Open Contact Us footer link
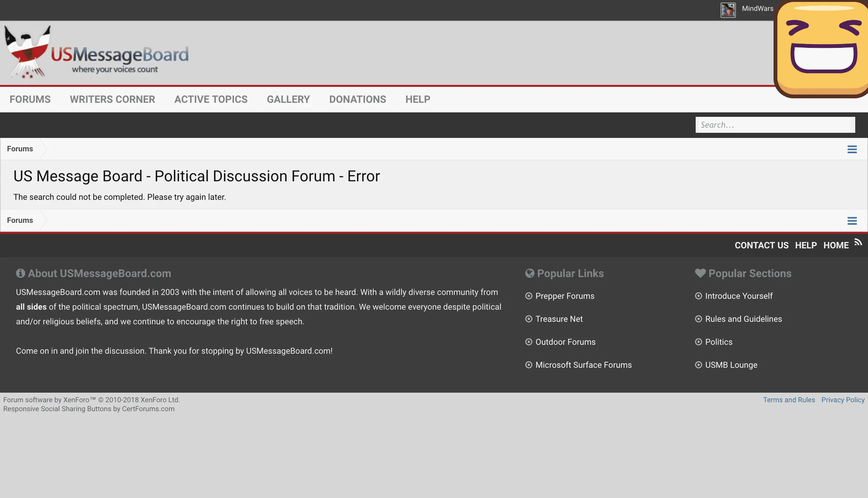Screen dimensions: 868x498 pyautogui.click(x=761, y=245)
